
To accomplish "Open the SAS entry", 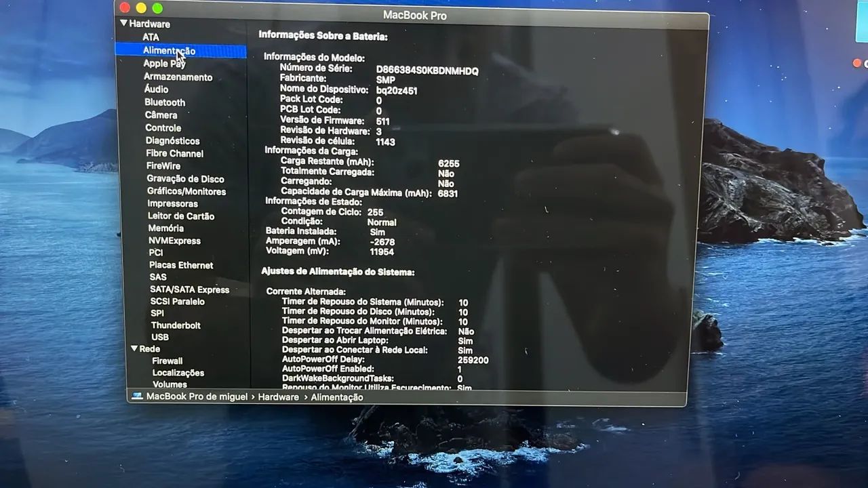I will [x=158, y=277].
